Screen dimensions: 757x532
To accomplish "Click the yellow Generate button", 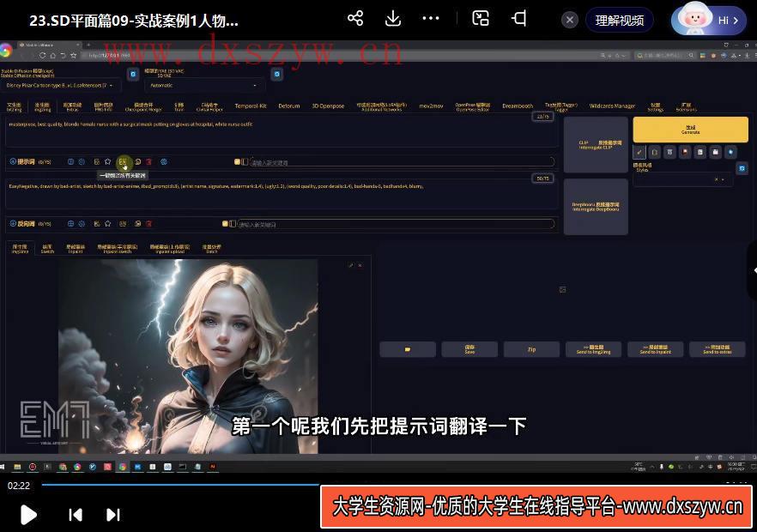I will [x=690, y=130].
